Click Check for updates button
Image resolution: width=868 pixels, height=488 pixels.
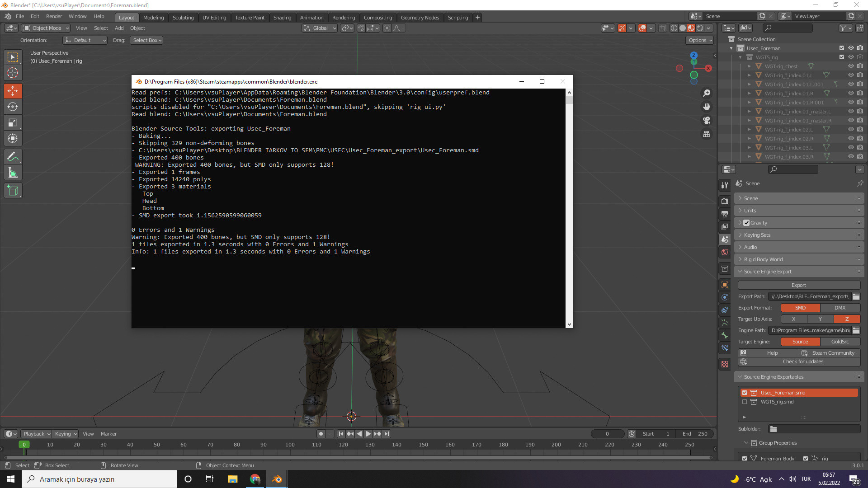click(x=803, y=361)
